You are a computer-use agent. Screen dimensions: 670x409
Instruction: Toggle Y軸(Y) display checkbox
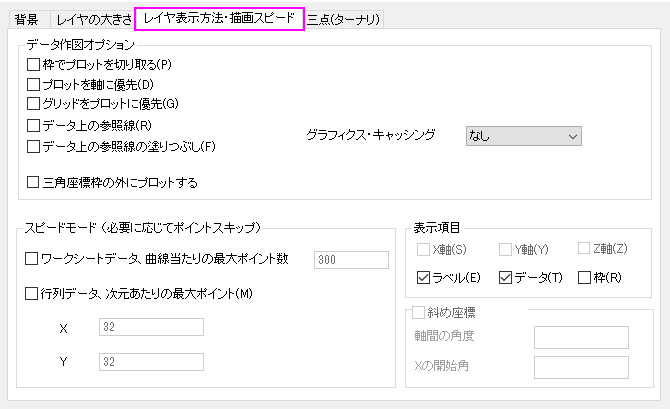(x=505, y=250)
